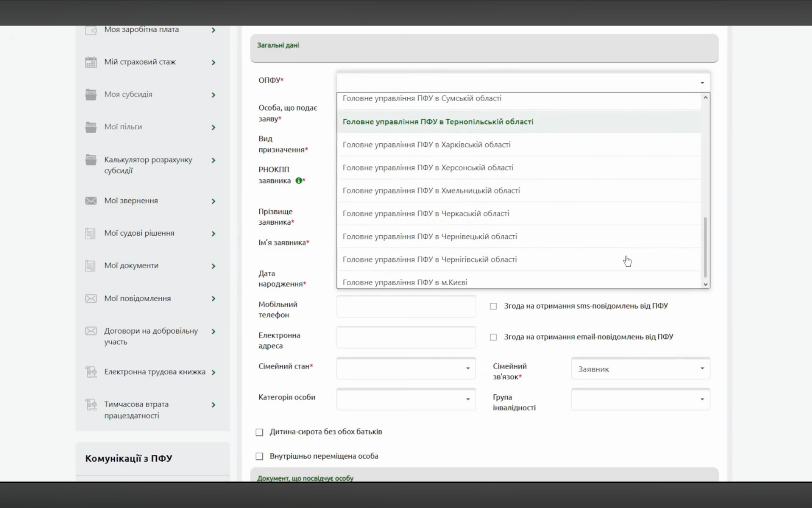The image size is (812, 508).
Task: Click document icon beside Мої судові рішення
Action: click(x=90, y=233)
